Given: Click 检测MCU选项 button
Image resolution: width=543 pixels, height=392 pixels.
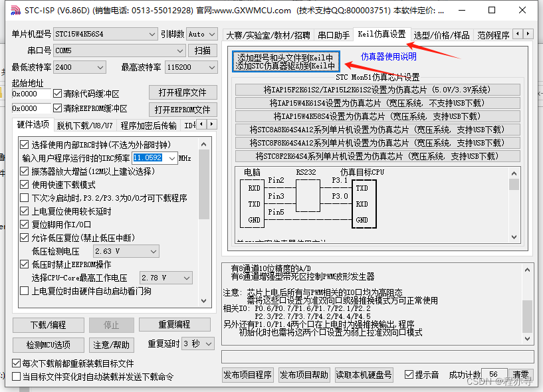Looking at the screenshot, I should pos(48,345).
